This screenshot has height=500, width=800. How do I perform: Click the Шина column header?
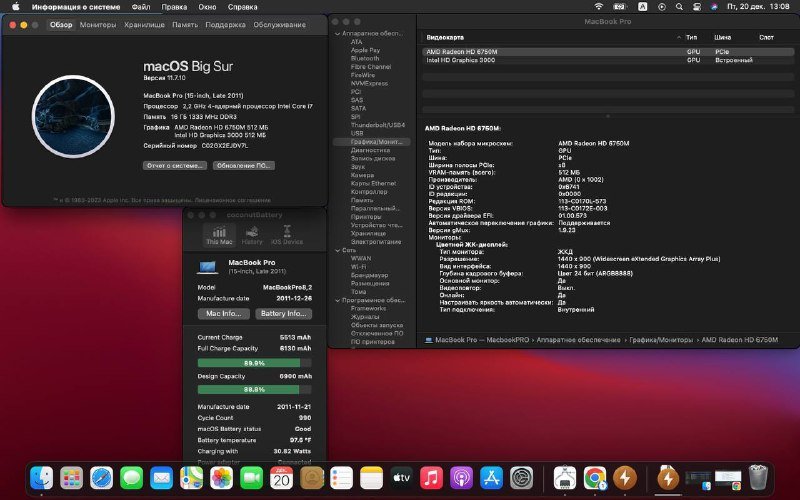click(x=722, y=37)
